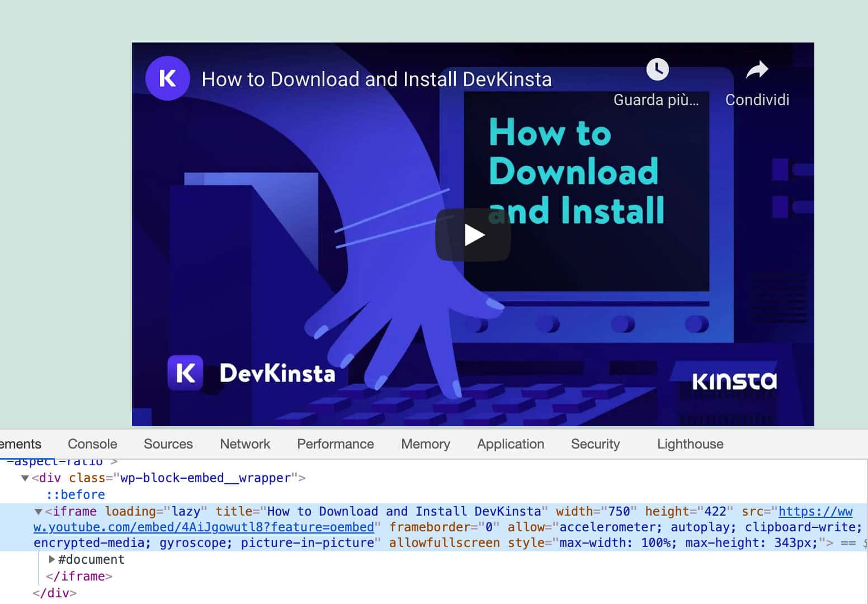
Task: Switch to the Console tab
Action: (x=92, y=444)
